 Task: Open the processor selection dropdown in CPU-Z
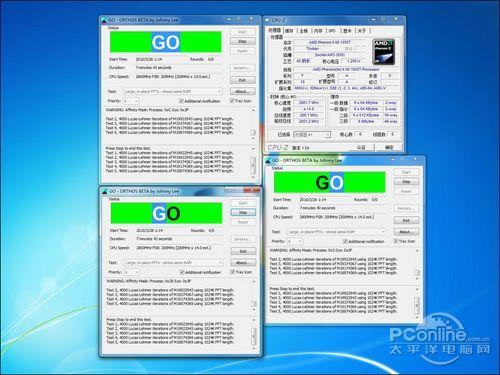pyautogui.click(x=312, y=135)
